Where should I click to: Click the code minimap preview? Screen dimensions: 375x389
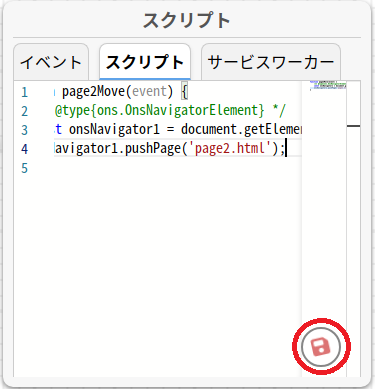pos(328,86)
